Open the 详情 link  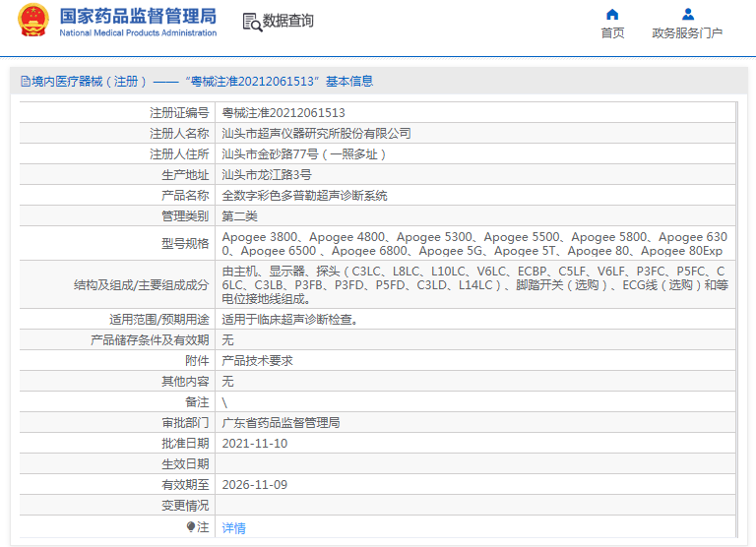tap(233, 528)
